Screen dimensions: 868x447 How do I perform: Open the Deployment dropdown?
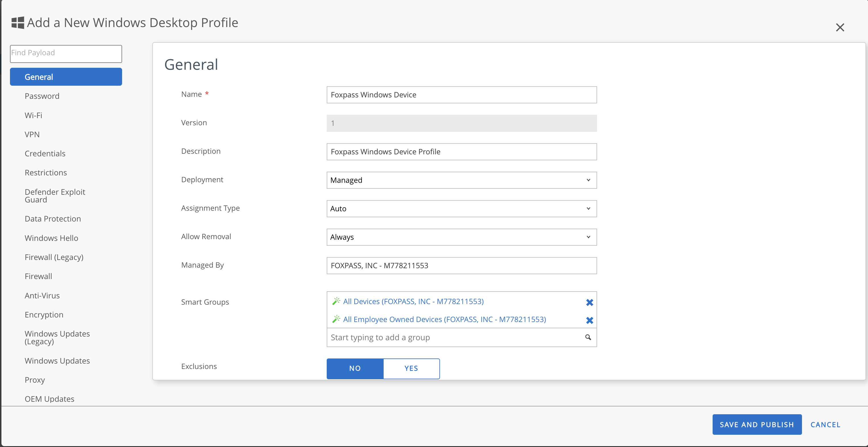pos(462,180)
